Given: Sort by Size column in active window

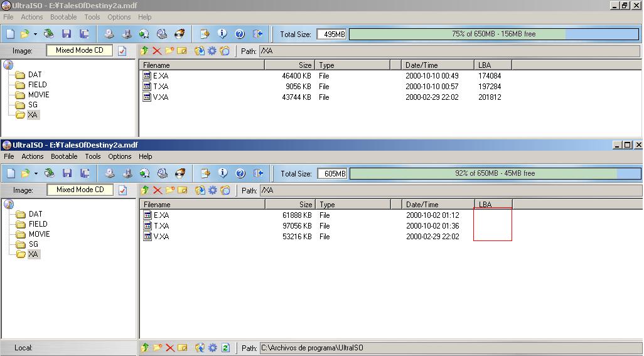Looking at the screenshot, I should point(290,205).
